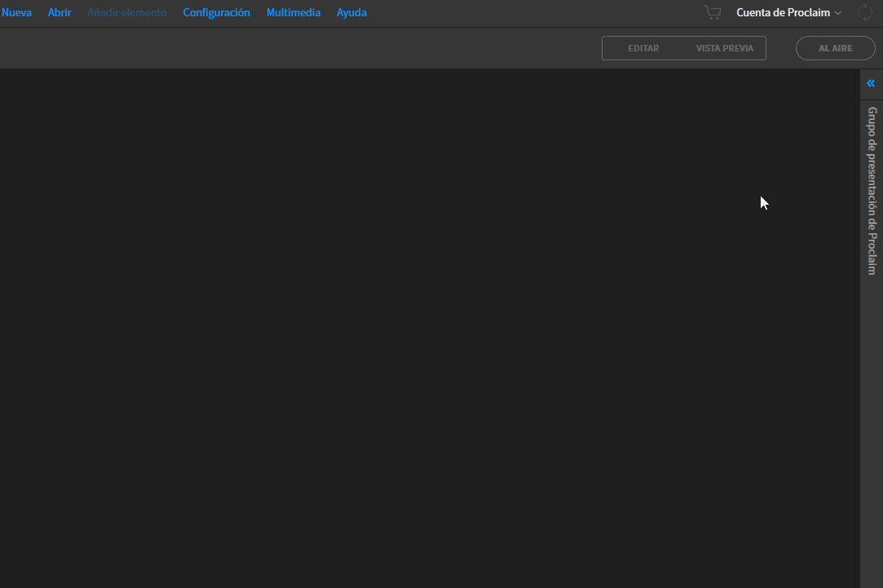883x588 pixels.
Task: Click the sync refresh icon
Action: coord(865,12)
